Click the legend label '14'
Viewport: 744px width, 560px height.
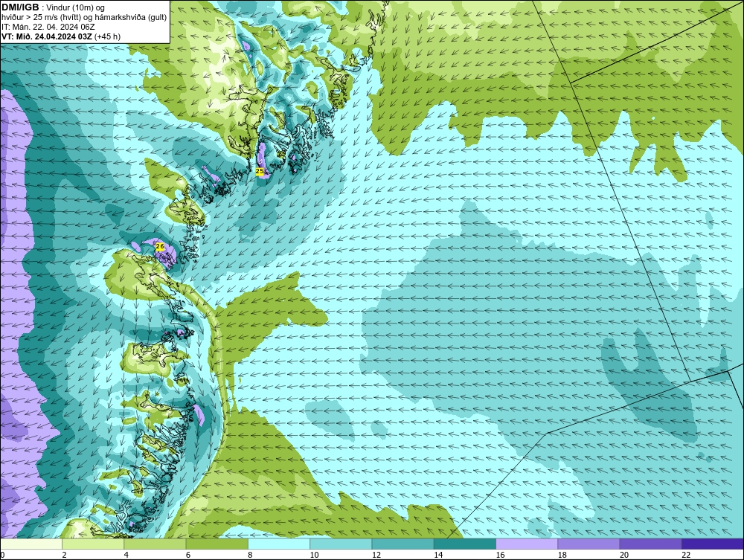[438, 556]
